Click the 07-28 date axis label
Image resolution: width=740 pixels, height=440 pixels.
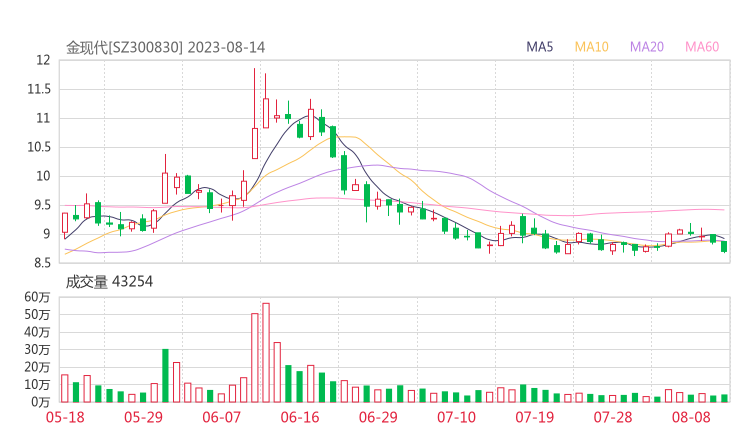click(613, 417)
